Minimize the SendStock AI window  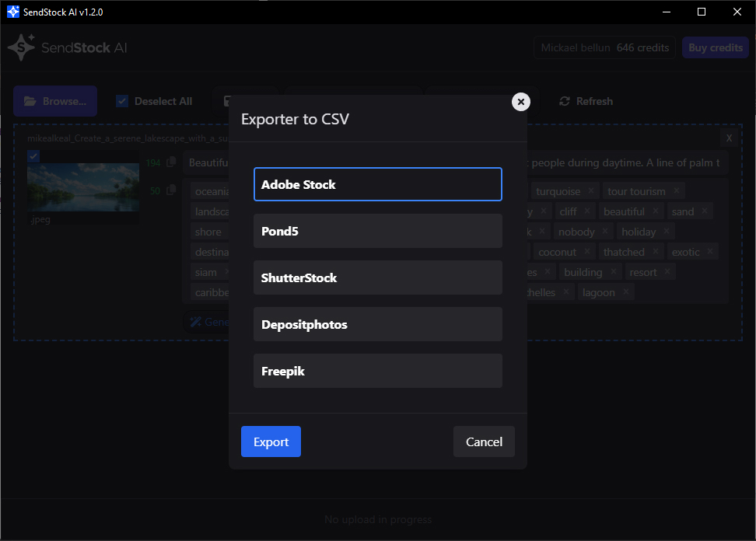click(667, 12)
